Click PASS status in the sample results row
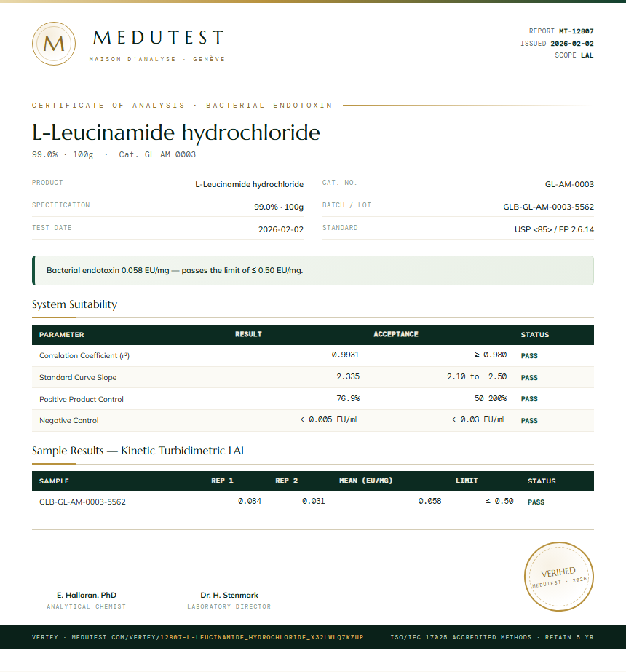 (536, 502)
